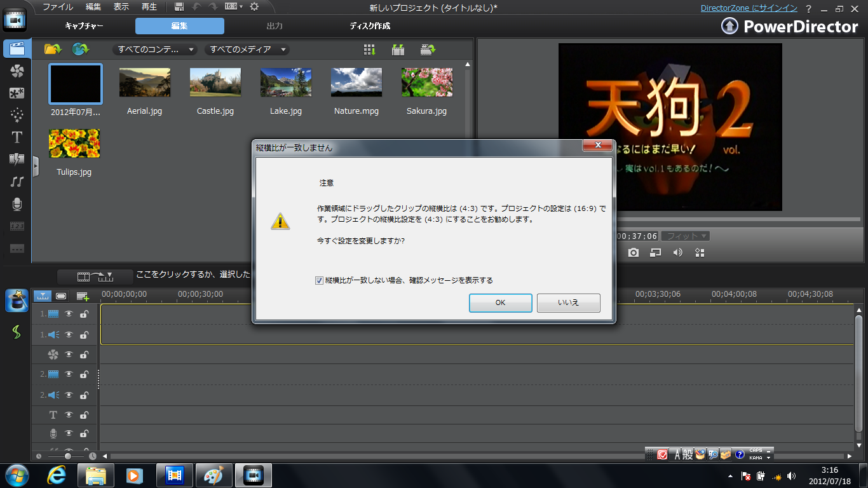The height and width of the screenshot is (488, 868).
Task: Lock audio track 1
Action: (84, 334)
